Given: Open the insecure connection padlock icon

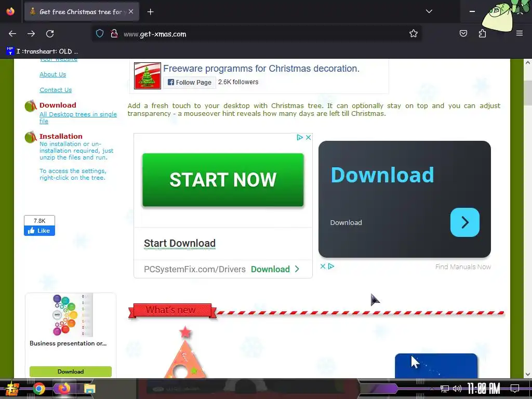Looking at the screenshot, I should click(x=114, y=34).
